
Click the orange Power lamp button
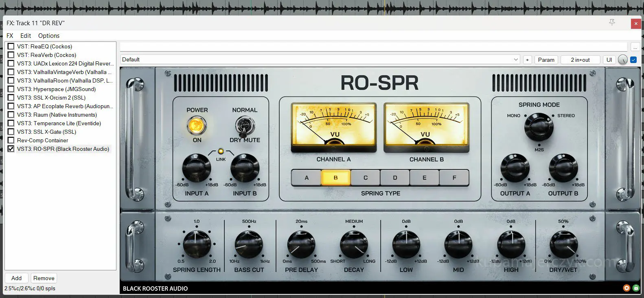197,125
